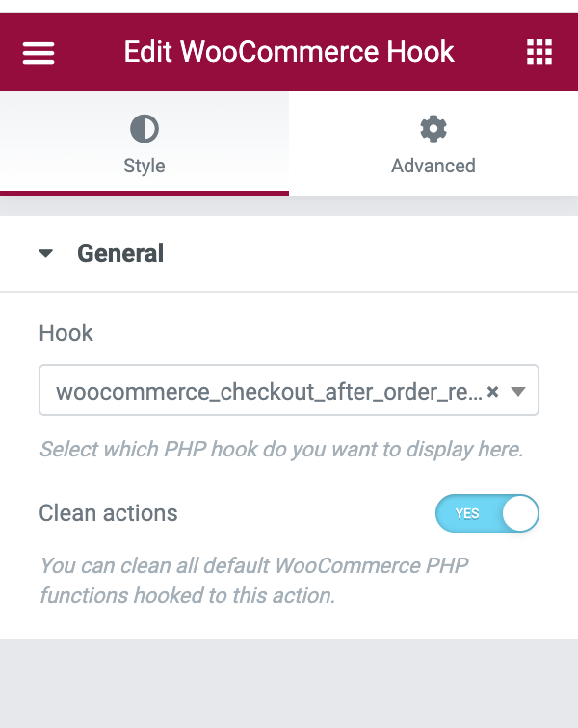Click the woocommerce_checkout_after_order hook value

click(268, 391)
